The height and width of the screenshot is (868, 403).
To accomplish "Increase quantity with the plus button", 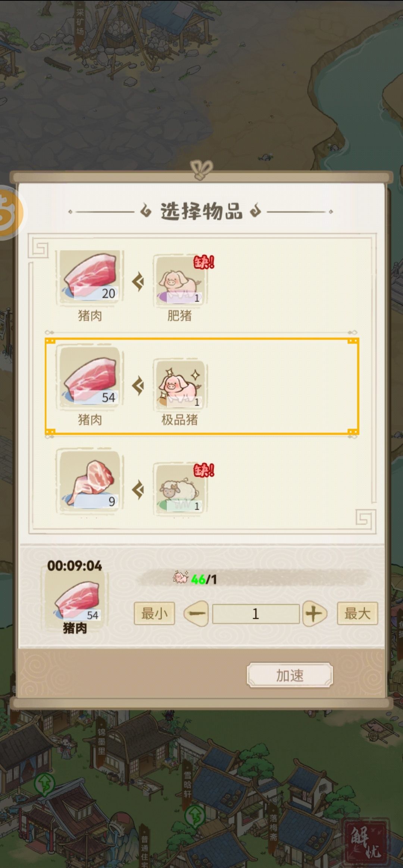I will [315, 614].
